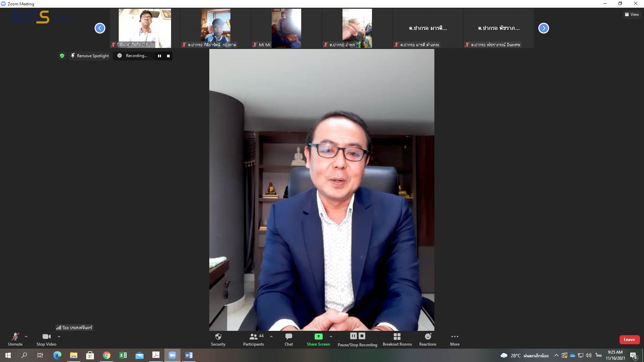
Task: Select ต.ปากรอ มารดี participant tile
Action: tap(428, 28)
